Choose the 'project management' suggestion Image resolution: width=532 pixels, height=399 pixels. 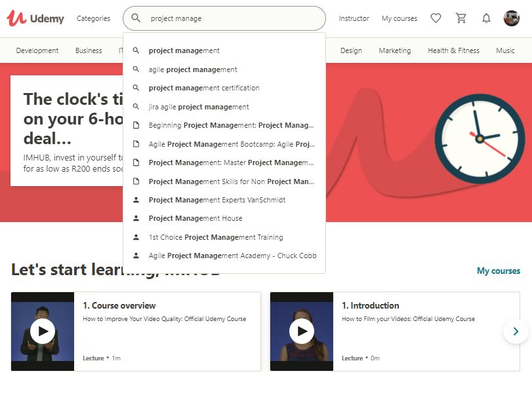224,50
